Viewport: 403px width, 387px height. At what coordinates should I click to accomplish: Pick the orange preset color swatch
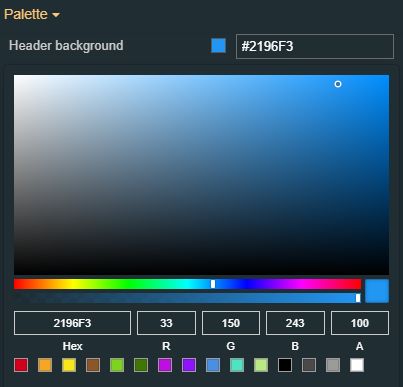click(45, 365)
